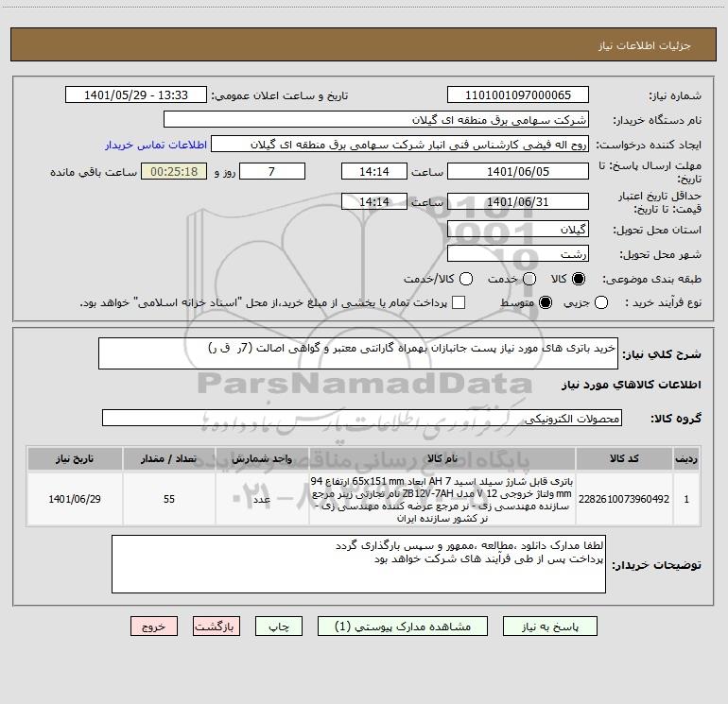Viewport: 728px width, 704px height.
Task: Click the general need description text box
Action: click(x=358, y=353)
